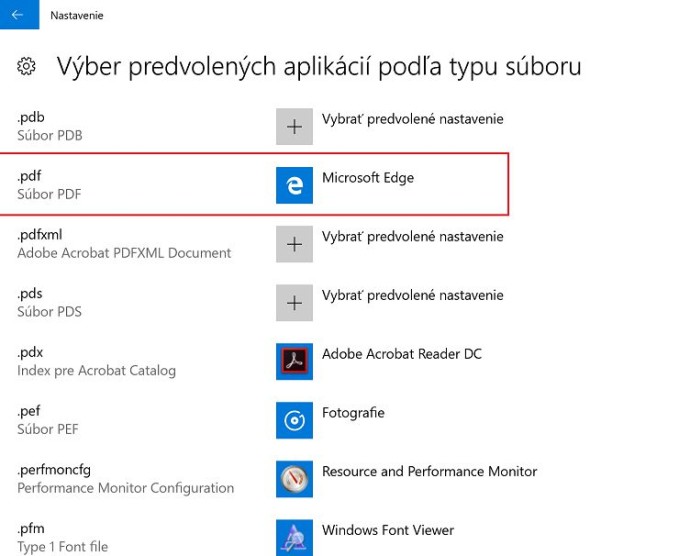Click the Windows Font Viewer icon
This screenshot has width=679, height=556.
pos(294,537)
